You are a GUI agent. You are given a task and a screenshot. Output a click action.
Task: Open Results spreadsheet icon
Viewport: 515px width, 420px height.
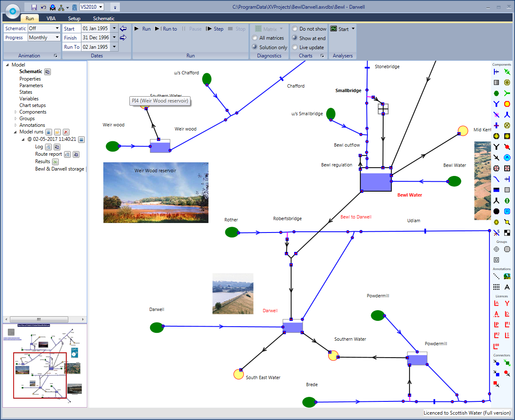tap(55, 162)
